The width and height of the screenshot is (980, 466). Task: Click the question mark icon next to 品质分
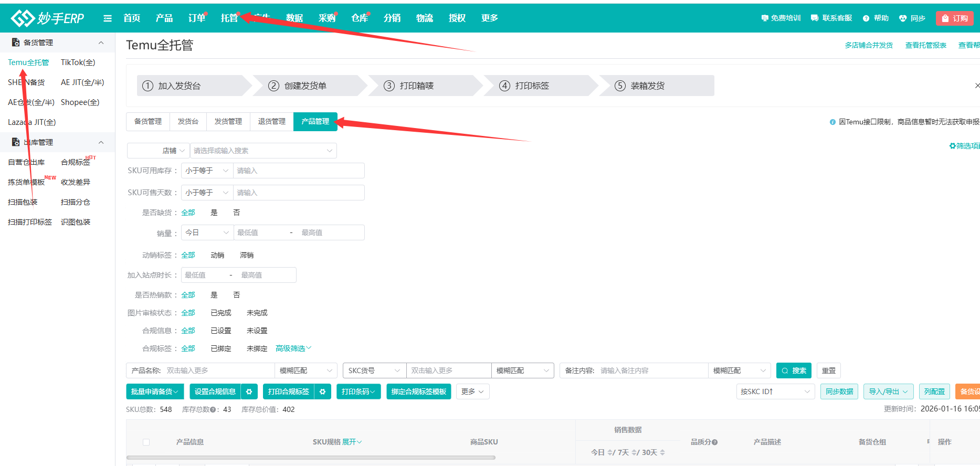(714, 442)
